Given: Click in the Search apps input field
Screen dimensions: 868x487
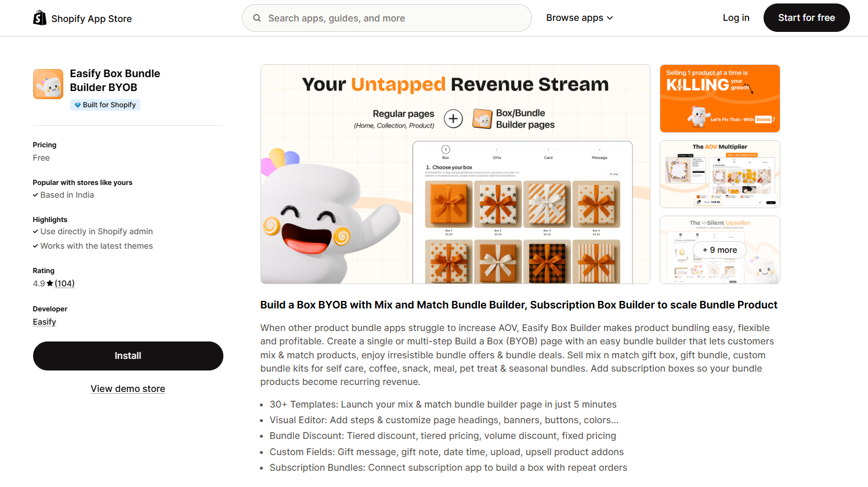Looking at the screenshot, I should click(387, 18).
